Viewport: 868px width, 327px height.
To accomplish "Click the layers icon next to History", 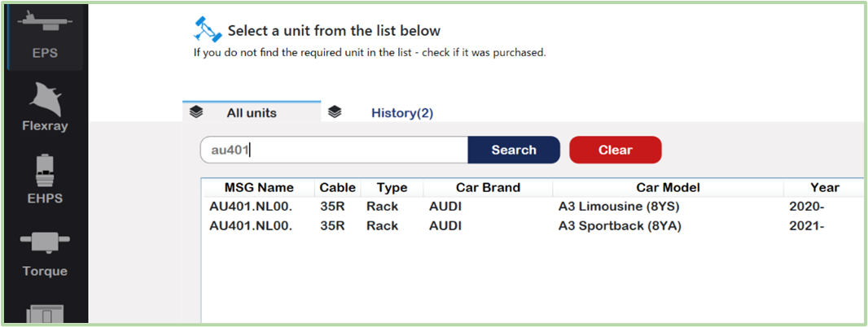I will pos(335,112).
